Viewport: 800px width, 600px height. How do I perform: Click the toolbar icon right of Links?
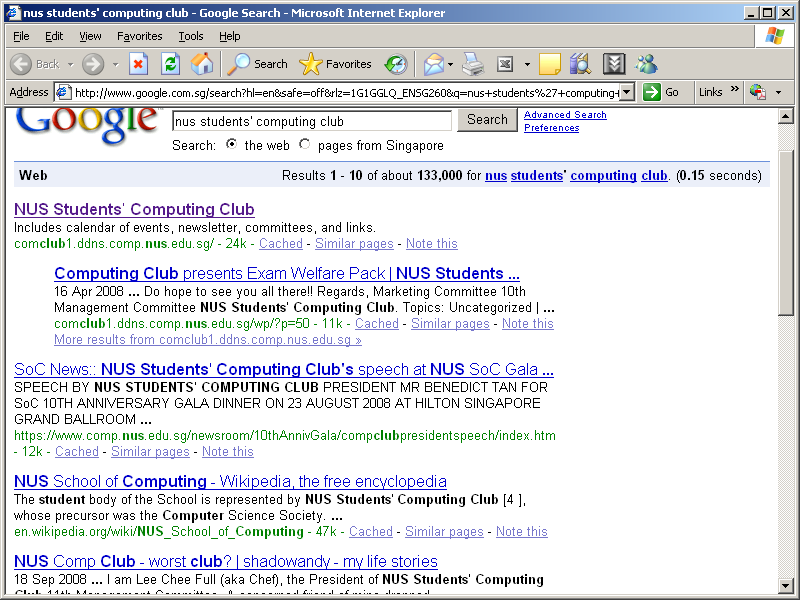click(x=758, y=92)
